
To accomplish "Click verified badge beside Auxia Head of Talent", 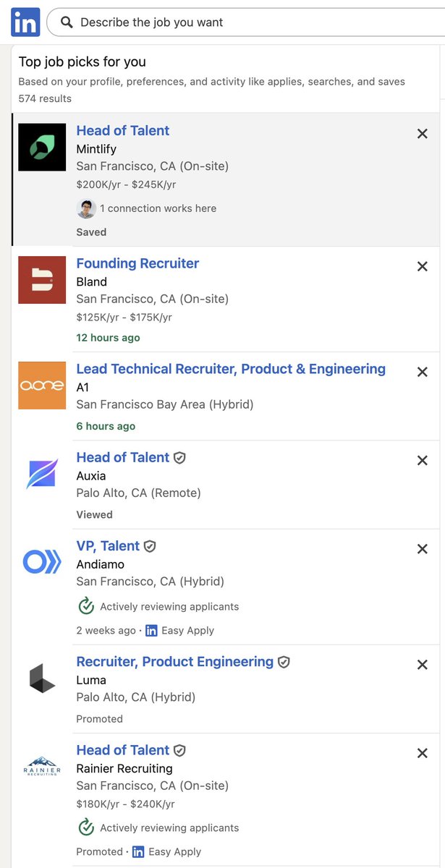I will click(180, 458).
